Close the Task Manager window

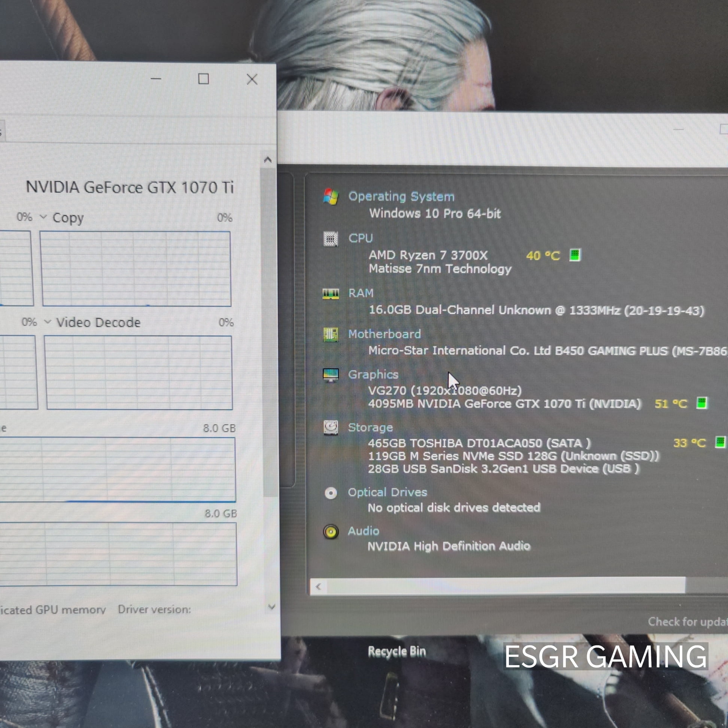(252, 79)
